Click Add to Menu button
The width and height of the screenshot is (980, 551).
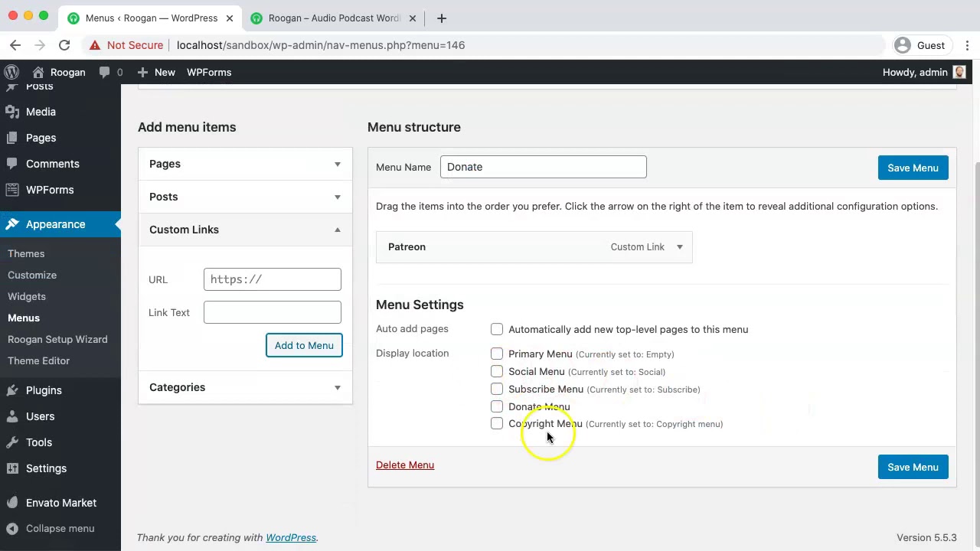click(x=304, y=345)
